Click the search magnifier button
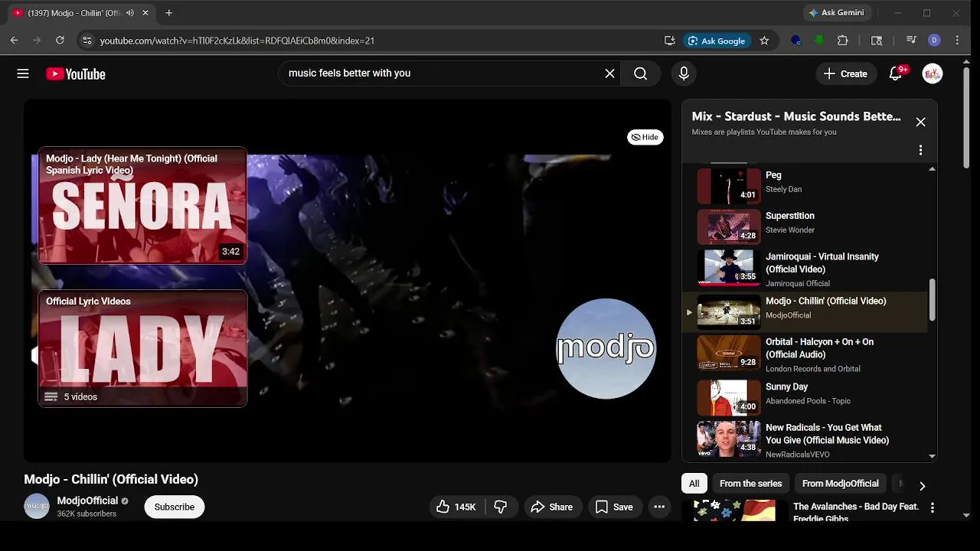Screen dimensions: 980x551 [641, 73]
